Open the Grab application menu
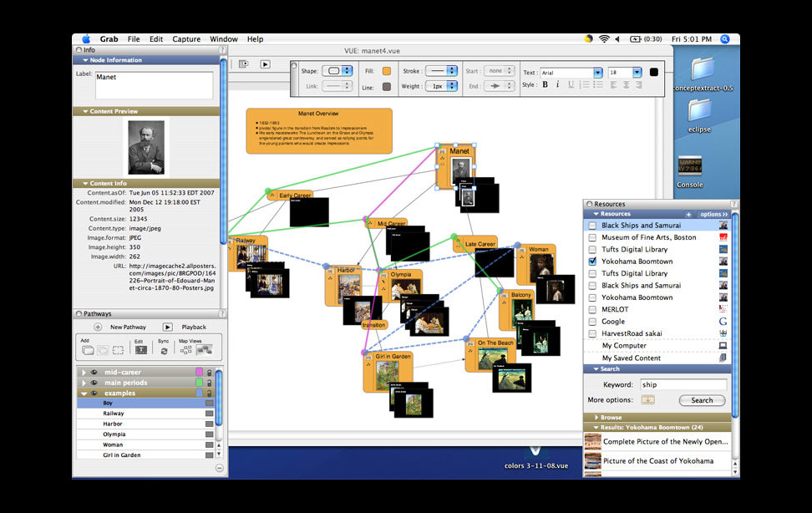The height and width of the screenshot is (513, 812). click(x=109, y=39)
